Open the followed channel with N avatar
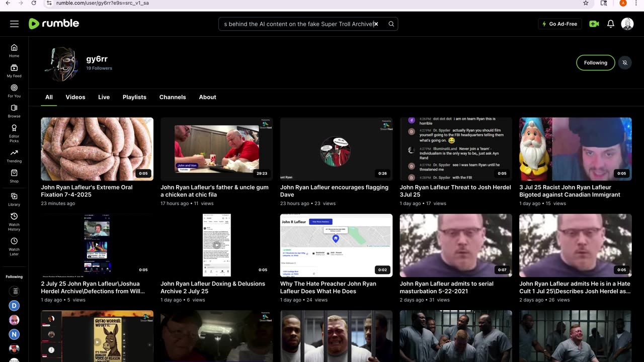The image size is (644, 362). click(14, 334)
